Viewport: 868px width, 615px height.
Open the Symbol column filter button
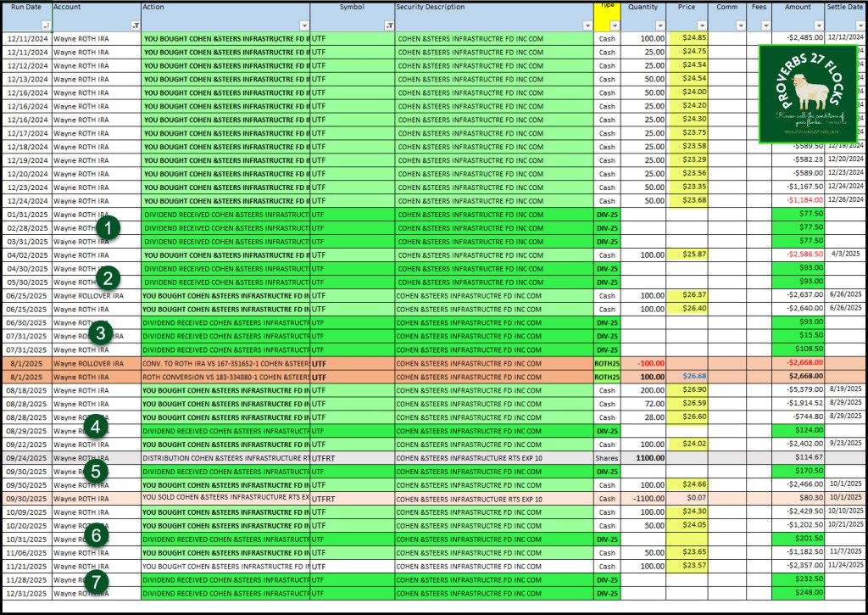point(388,26)
